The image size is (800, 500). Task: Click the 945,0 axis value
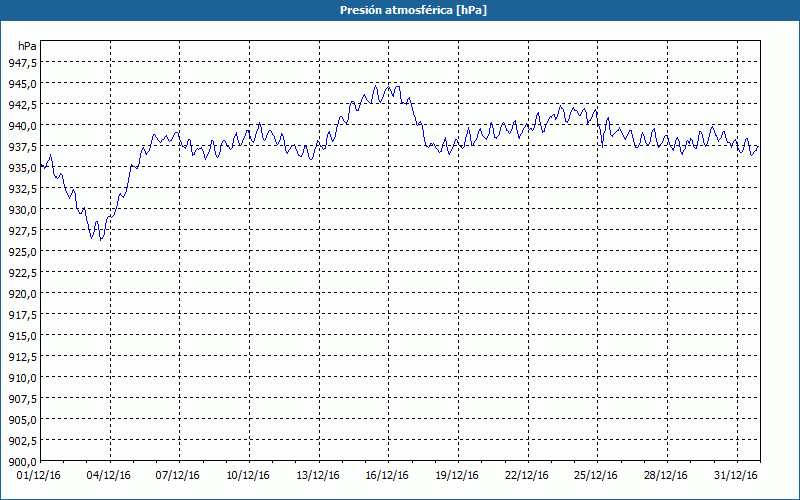[x=22, y=84]
